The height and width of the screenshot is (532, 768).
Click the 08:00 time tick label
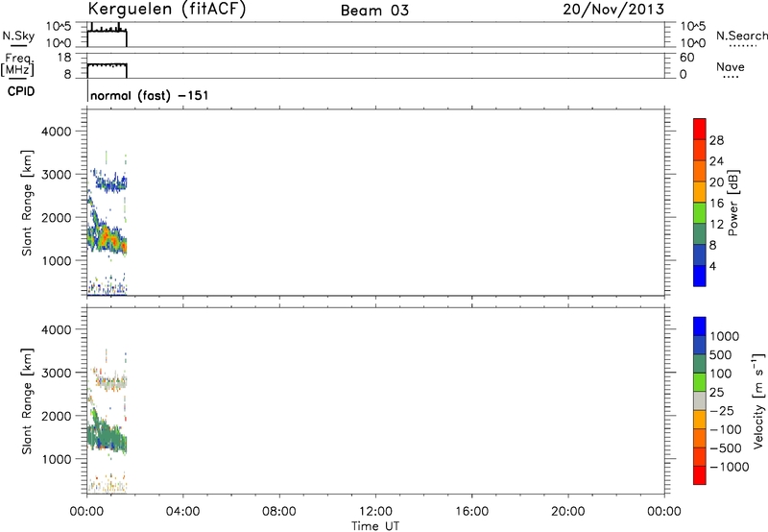coord(278,512)
